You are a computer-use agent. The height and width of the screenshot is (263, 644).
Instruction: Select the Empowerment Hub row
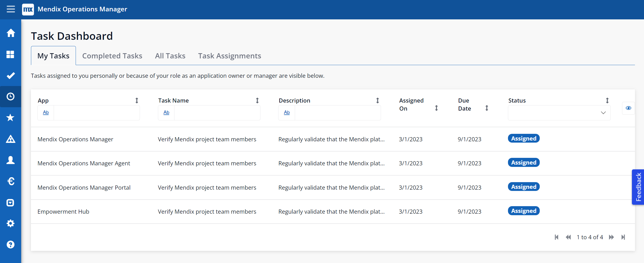[x=333, y=212]
